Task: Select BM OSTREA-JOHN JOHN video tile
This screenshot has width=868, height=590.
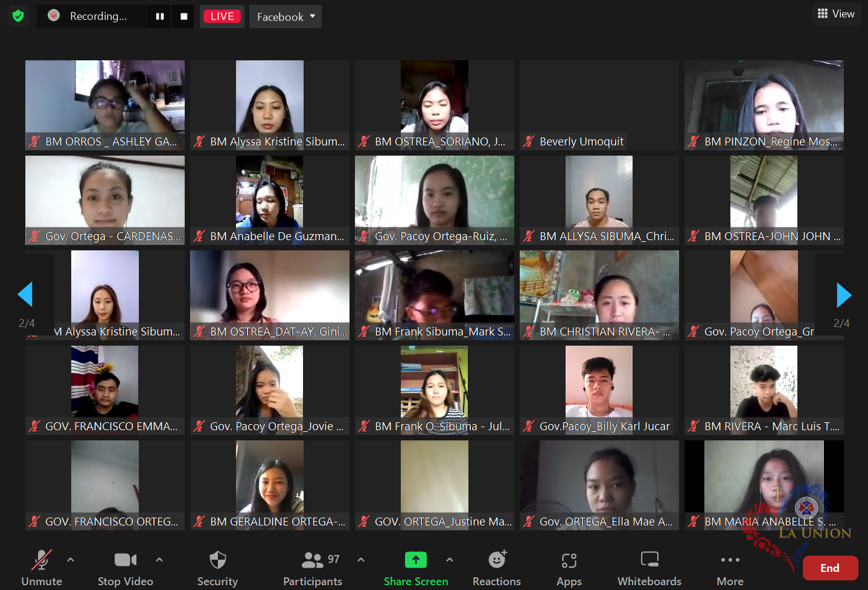Action: [764, 200]
